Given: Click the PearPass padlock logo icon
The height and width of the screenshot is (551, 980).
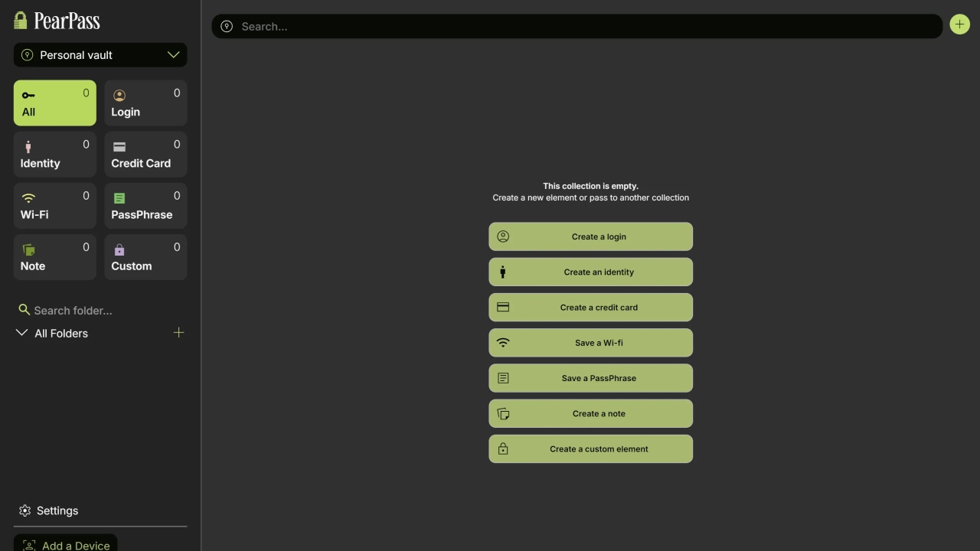Looking at the screenshot, I should pyautogui.click(x=21, y=21).
